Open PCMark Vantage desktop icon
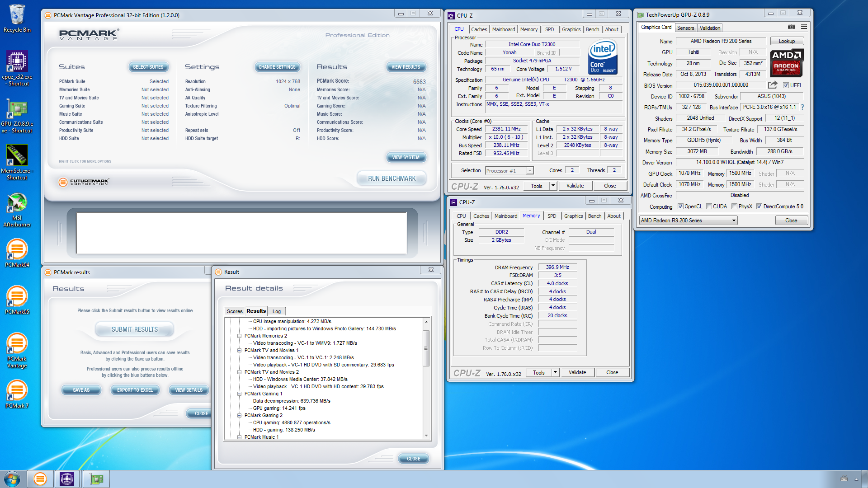 (17, 351)
